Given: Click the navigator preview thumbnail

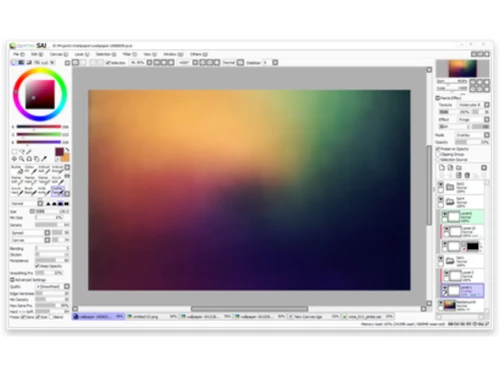Looking at the screenshot, I should pos(462,68).
